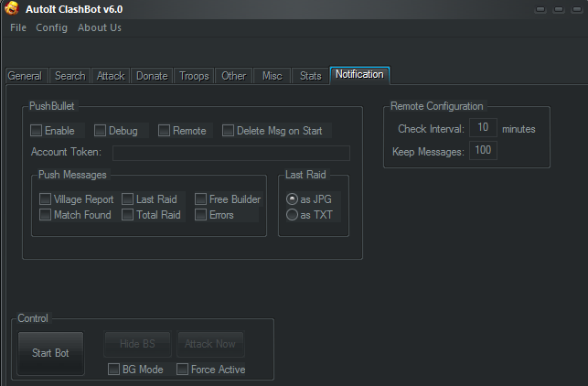Click the leftmost of three title bar buttons
The image size is (588, 386).
[x=540, y=9]
